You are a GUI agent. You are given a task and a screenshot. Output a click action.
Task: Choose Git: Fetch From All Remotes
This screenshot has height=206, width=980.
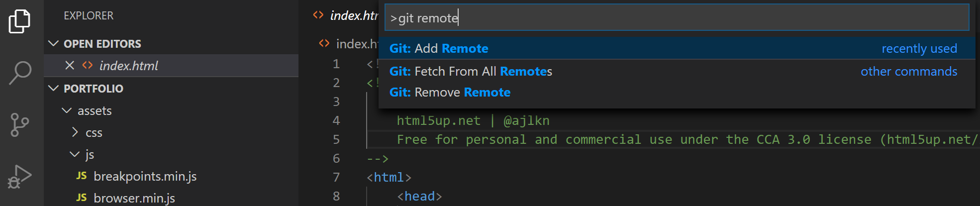point(471,71)
